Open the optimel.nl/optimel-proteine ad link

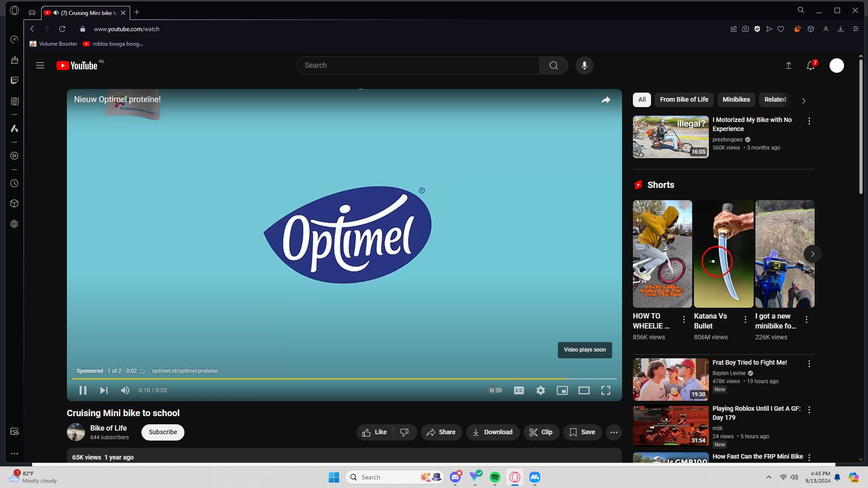(x=185, y=371)
